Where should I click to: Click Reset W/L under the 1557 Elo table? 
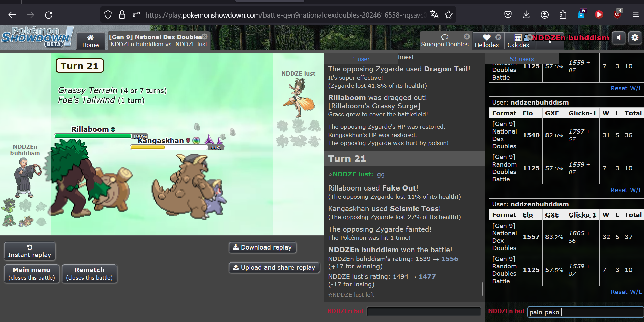pos(626,292)
